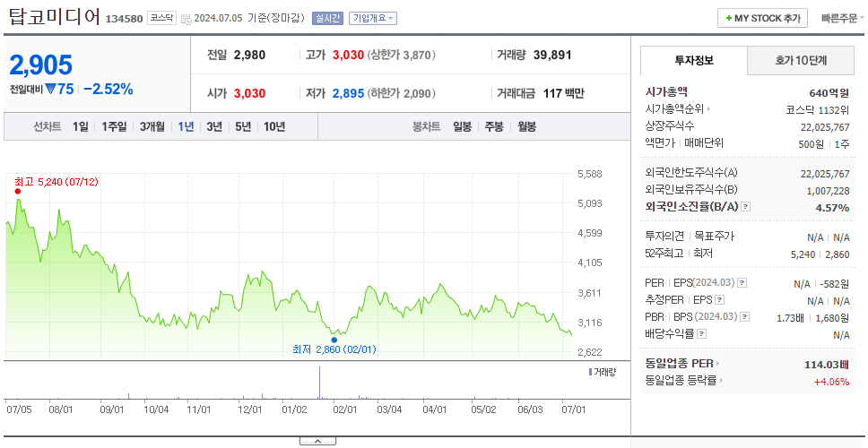Viewport: 868px width, 448px height.
Task: Click the 저가 value 2,895
Action: point(348,93)
